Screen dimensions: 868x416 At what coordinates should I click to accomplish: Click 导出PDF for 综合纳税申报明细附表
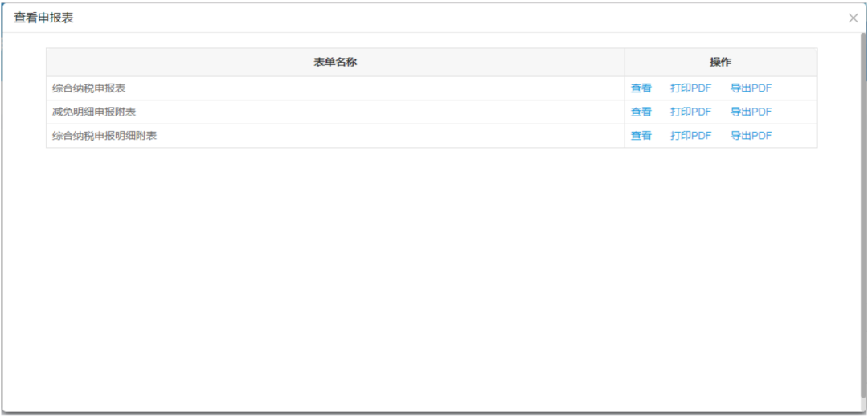[x=751, y=136]
